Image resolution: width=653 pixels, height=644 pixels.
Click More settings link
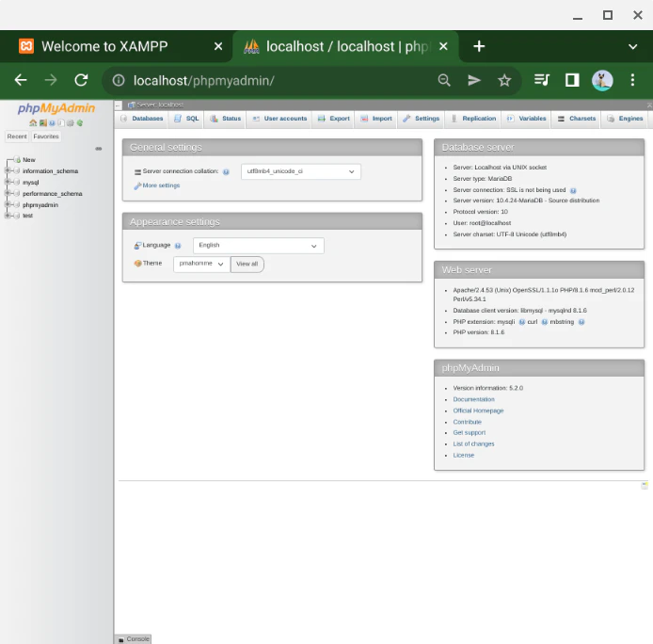coord(161,185)
